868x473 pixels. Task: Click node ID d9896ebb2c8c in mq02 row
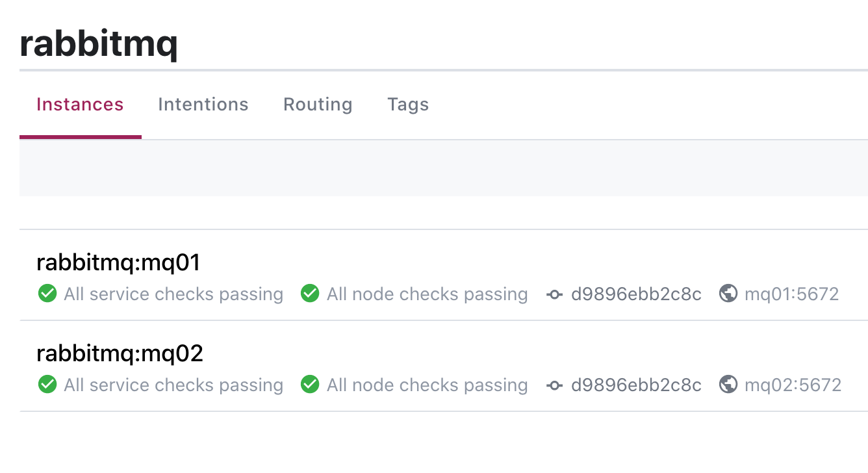[636, 385]
